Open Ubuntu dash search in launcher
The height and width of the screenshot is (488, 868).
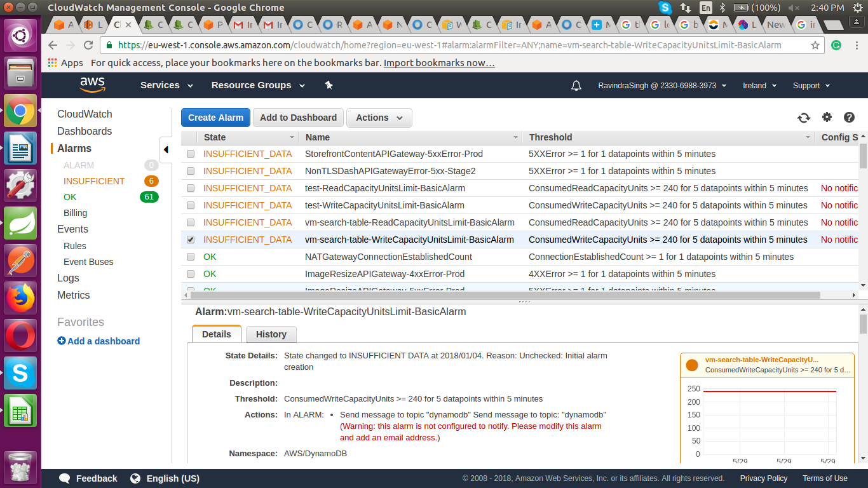click(20, 36)
